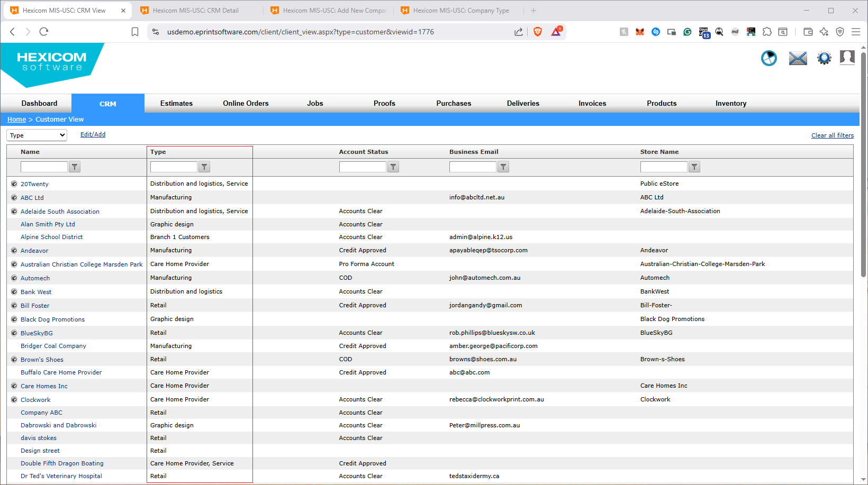This screenshot has height=485, width=868.
Task: Click Clear all filters link
Action: coord(833,135)
